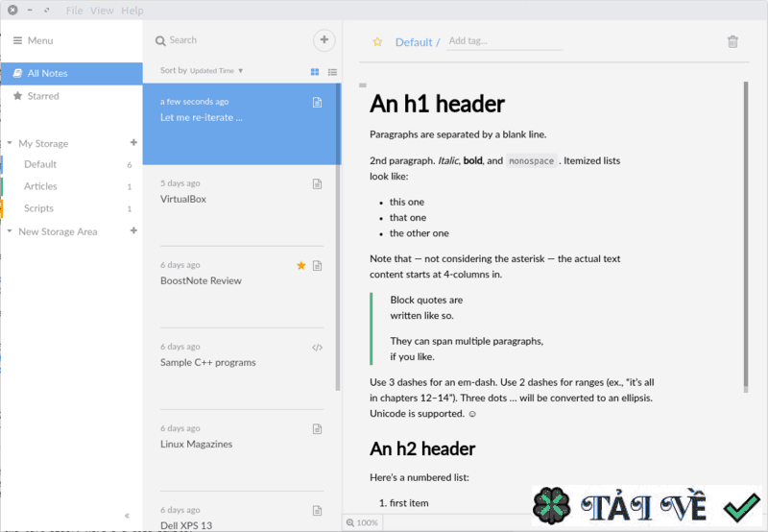Collapse the New Storage Area tree
The width and height of the screenshot is (768, 532).
coord(10,231)
